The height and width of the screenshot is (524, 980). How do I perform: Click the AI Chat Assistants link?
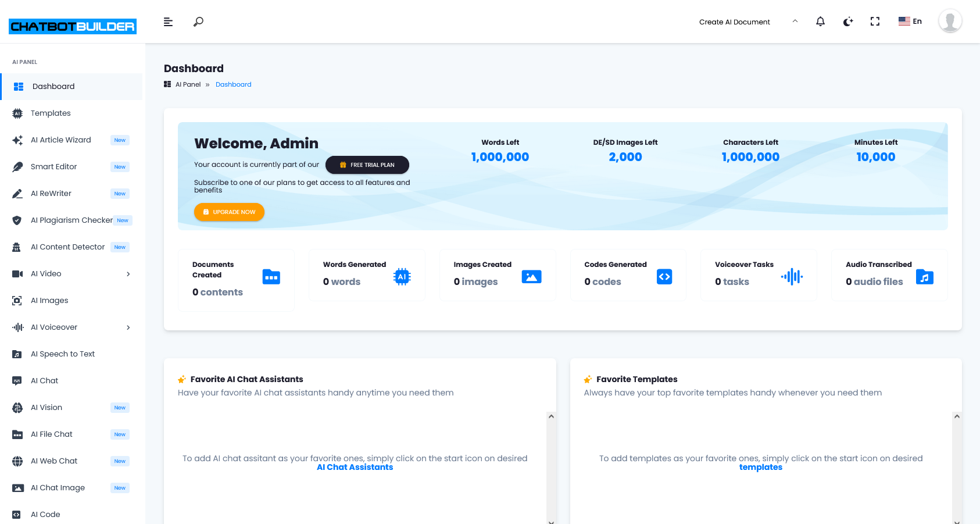click(355, 466)
